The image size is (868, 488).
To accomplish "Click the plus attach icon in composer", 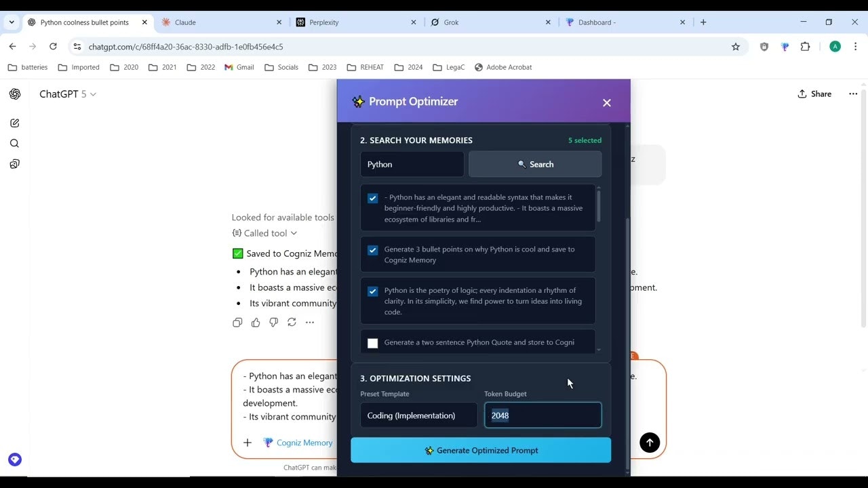I will 248,443.
